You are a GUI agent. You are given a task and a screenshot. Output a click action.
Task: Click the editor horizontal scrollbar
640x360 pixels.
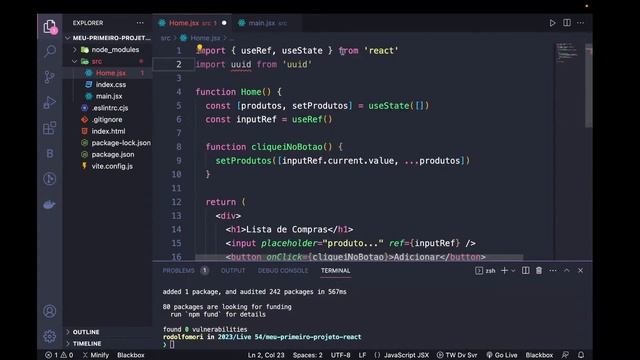(359, 258)
